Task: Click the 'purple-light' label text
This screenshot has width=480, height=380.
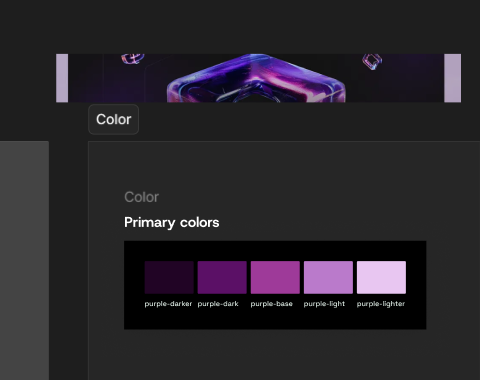Action: 324,304
